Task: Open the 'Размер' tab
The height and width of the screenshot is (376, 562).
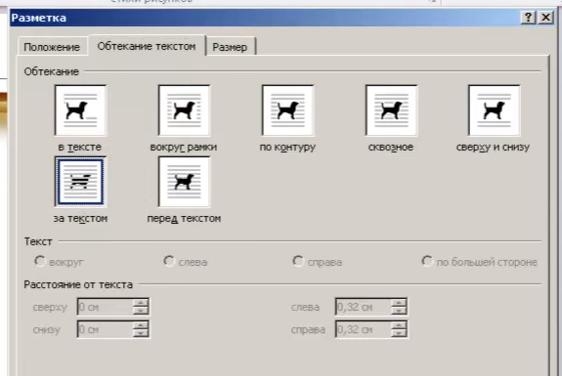Action: tap(230, 47)
